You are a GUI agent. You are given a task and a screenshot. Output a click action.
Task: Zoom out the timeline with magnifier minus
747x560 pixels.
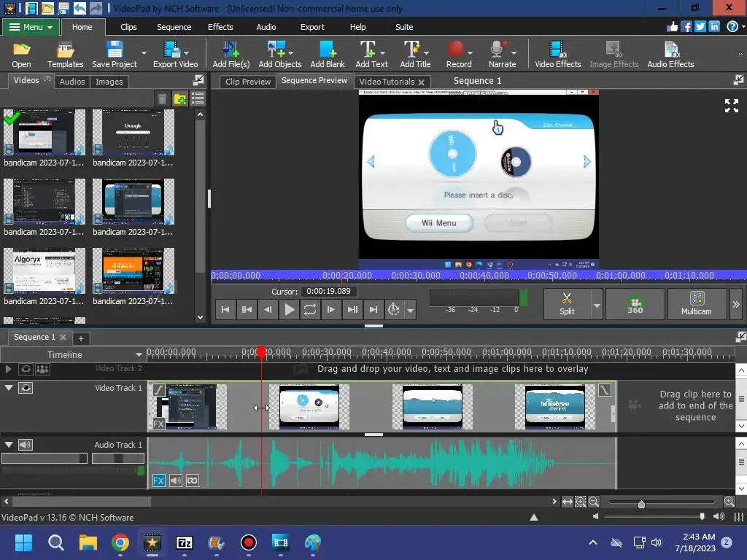pyautogui.click(x=594, y=502)
